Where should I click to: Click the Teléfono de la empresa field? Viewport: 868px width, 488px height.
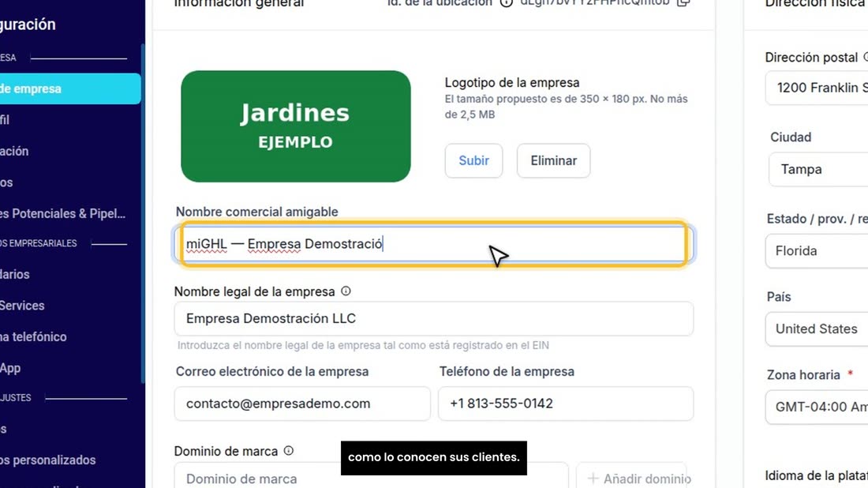tap(566, 404)
